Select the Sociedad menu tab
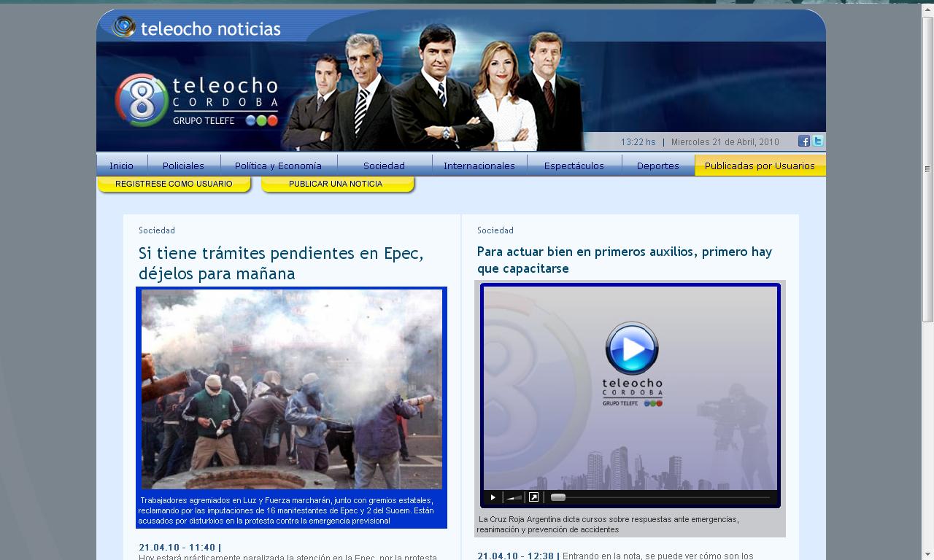The width and height of the screenshot is (934, 560). [x=384, y=166]
